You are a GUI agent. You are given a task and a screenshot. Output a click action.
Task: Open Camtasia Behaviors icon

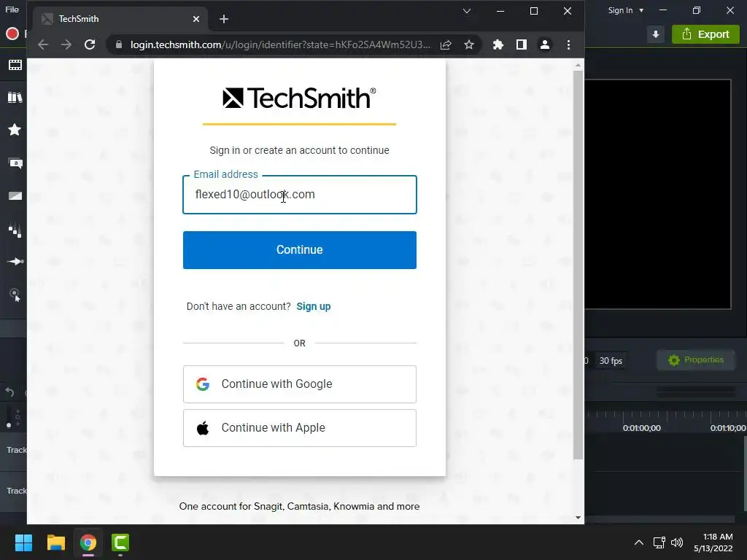click(15, 230)
